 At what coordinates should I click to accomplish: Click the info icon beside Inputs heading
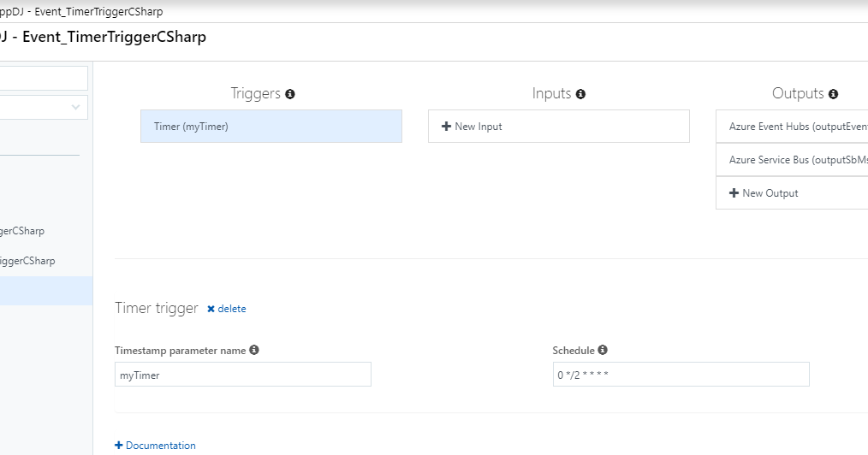tap(580, 94)
